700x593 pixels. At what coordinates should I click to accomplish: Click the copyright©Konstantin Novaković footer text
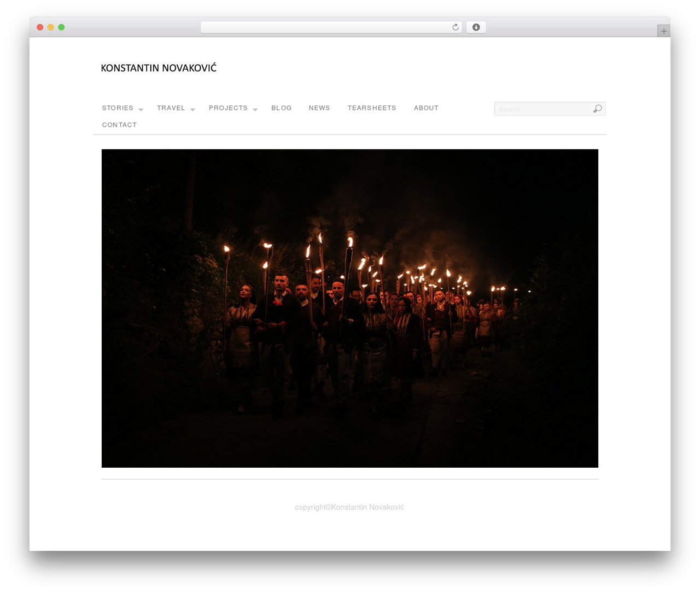pyautogui.click(x=349, y=507)
